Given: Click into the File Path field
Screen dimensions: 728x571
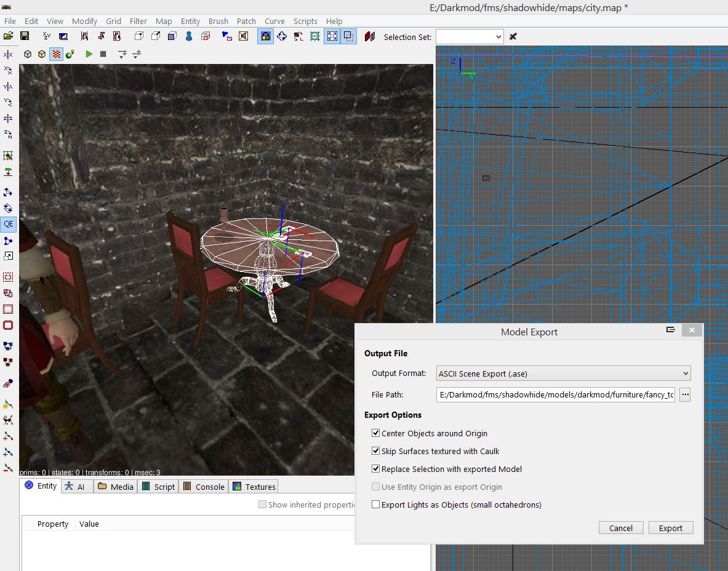Looking at the screenshot, I should [x=555, y=395].
